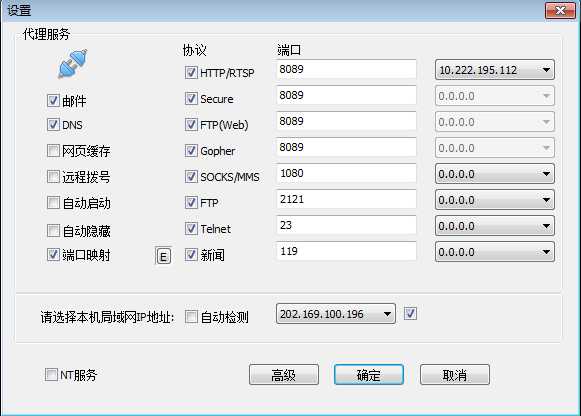The width and height of the screenshot is (581, 416).
Task: Open the FTP row 0.0.0.0 dropdown
Action: click(495, 200)
